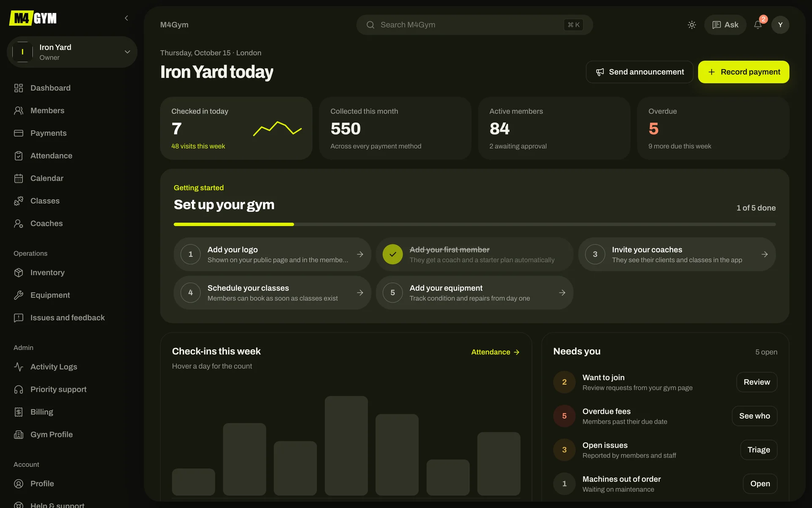Open notifications bell with badge

point(758,25)
